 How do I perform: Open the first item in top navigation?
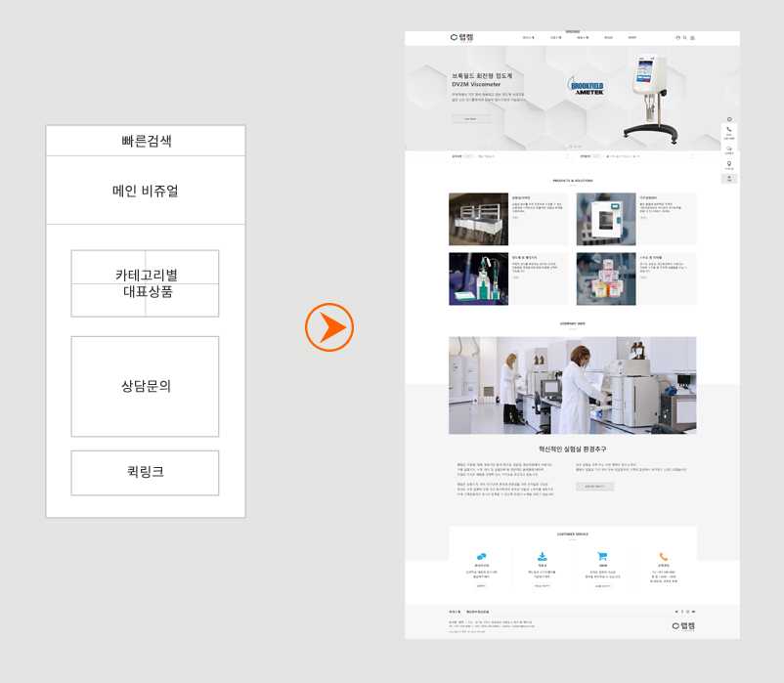pyautogui.click(x=528, y=38)
